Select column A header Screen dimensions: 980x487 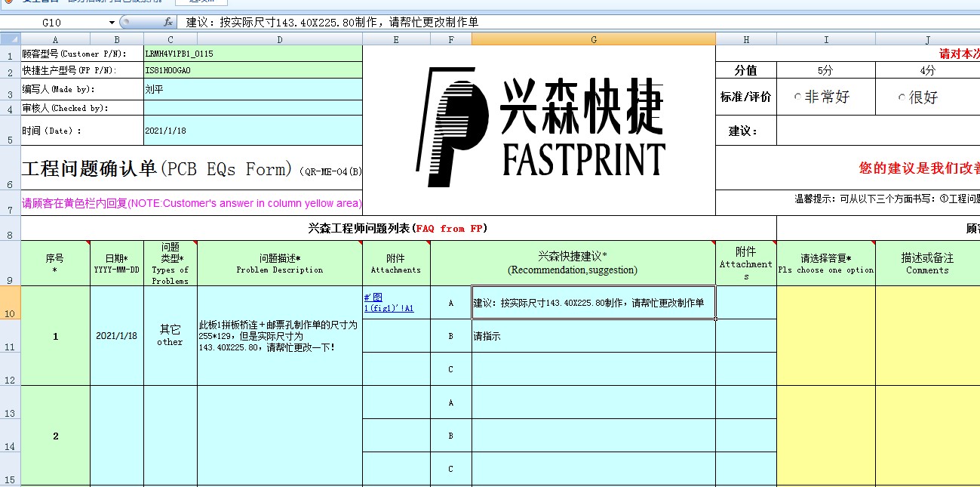55,39
